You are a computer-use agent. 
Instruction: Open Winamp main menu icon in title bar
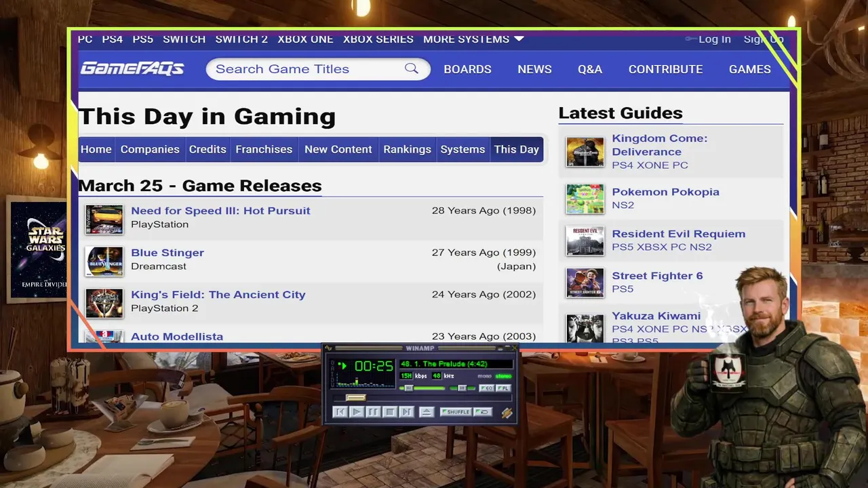[328, 348]
